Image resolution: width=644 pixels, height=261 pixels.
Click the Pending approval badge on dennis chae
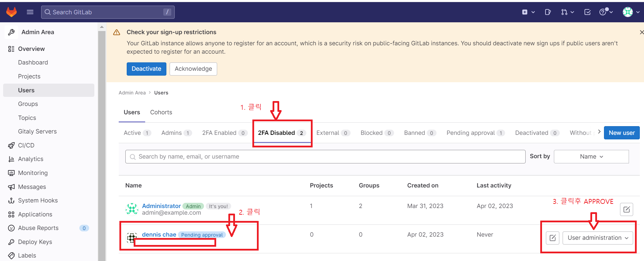tap(202, 235)
